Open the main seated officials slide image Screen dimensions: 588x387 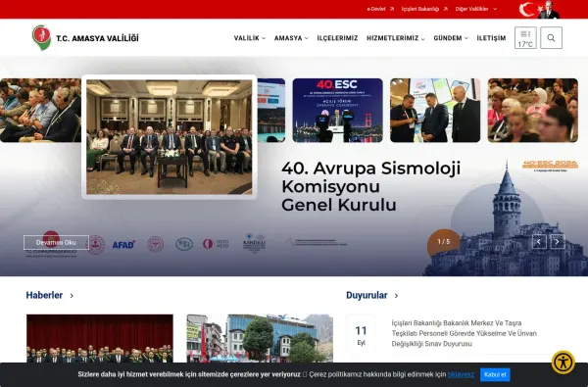170,137
